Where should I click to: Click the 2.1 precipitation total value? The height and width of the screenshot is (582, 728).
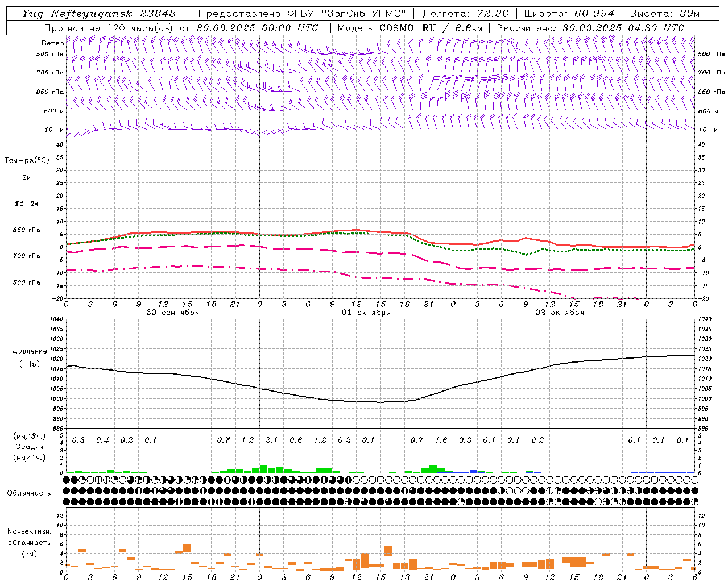click(271, 440)
